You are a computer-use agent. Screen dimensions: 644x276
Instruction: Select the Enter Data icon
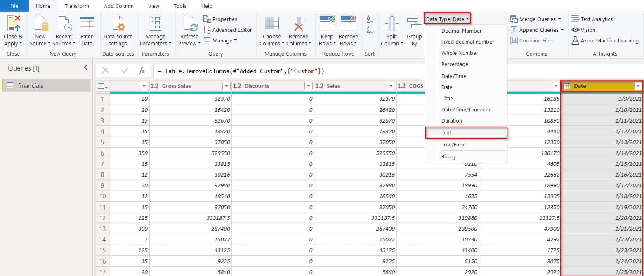click(87, 27)
